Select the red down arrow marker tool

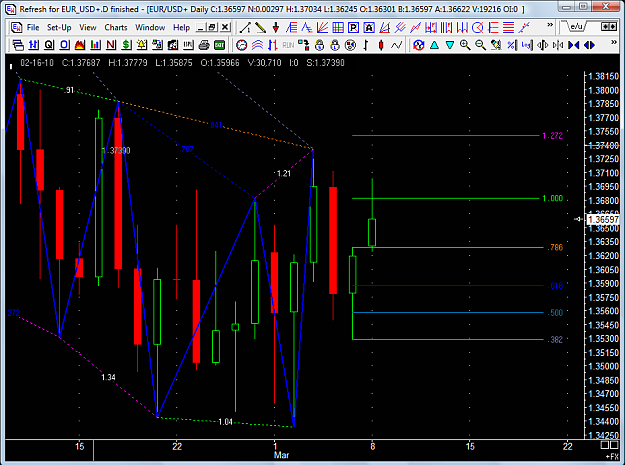pos(276,27)
